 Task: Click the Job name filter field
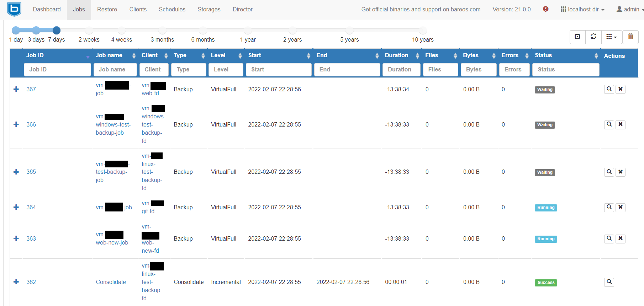coord(115,70)
